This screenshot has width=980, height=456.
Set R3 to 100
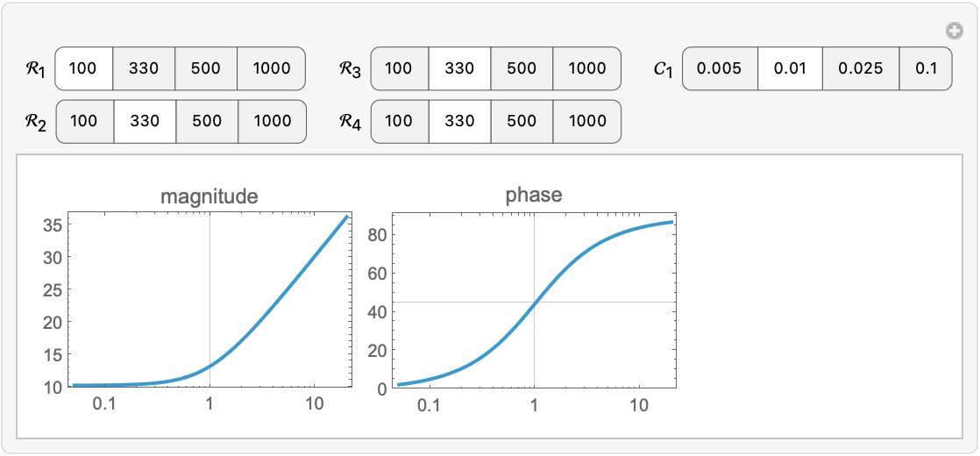[x=400, y=68]
